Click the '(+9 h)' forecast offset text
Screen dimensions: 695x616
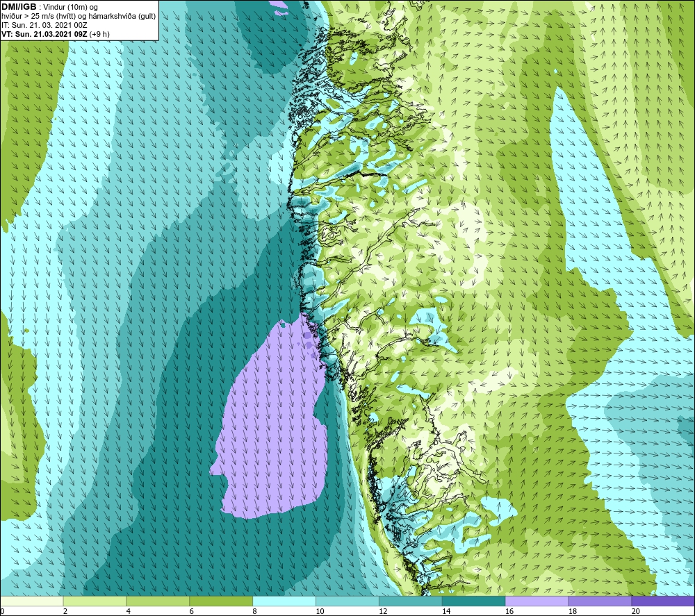click(x=99, y=34)
